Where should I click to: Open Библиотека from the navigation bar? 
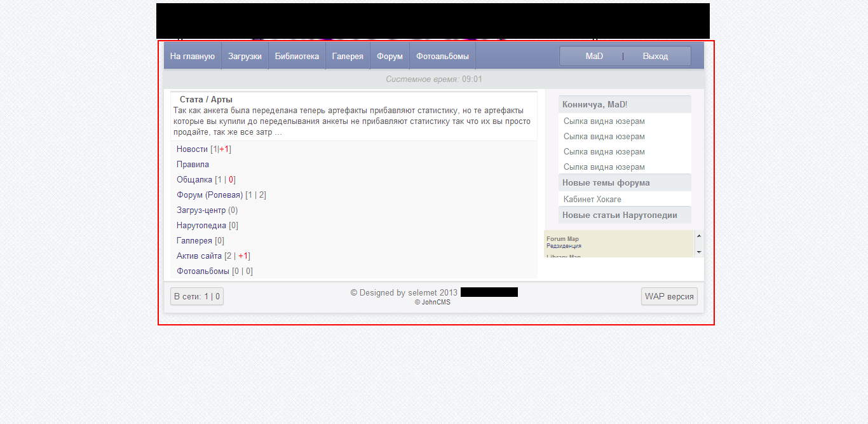pos(297,57)
